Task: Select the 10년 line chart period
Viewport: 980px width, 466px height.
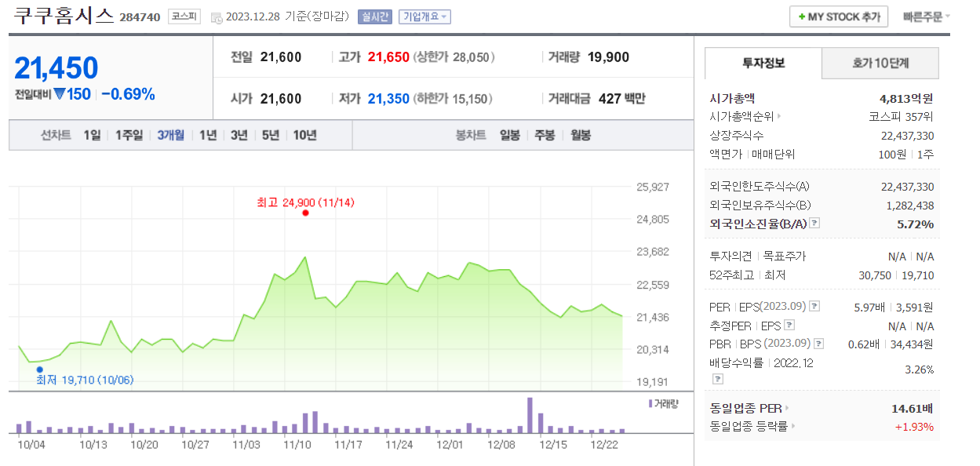Action: (304, 135)
